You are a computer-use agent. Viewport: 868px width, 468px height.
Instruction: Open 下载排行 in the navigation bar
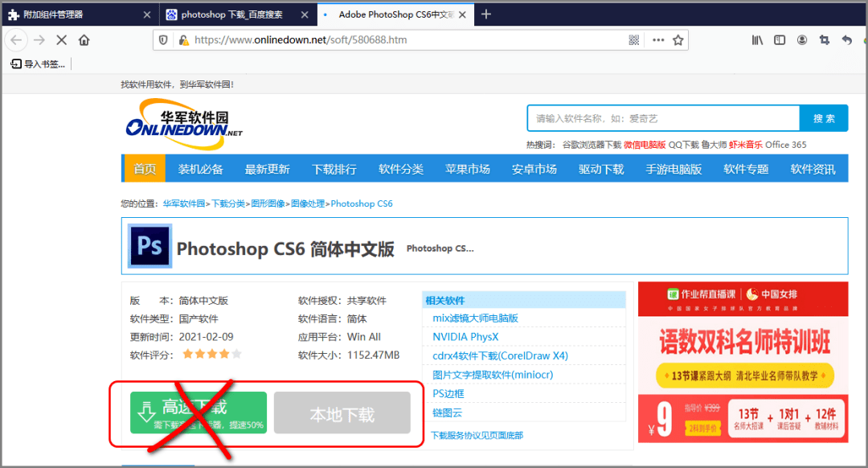pyautogui.click(x=334, y=169)
